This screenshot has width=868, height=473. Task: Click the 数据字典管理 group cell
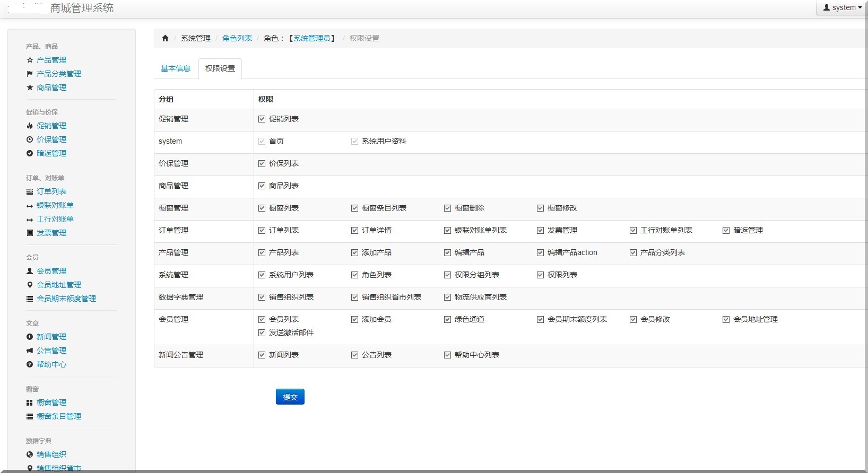coord(204,297)
